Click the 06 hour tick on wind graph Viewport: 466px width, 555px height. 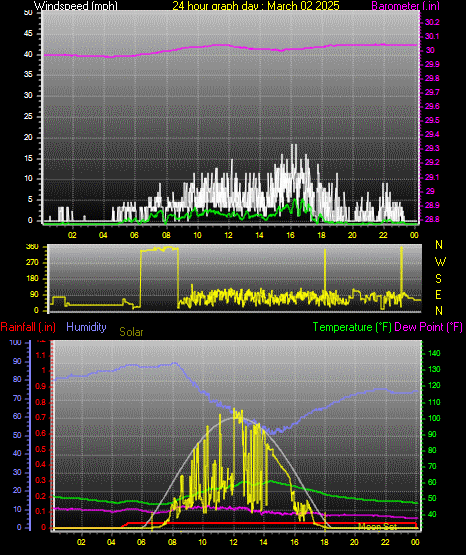click(x=134, y=235)
